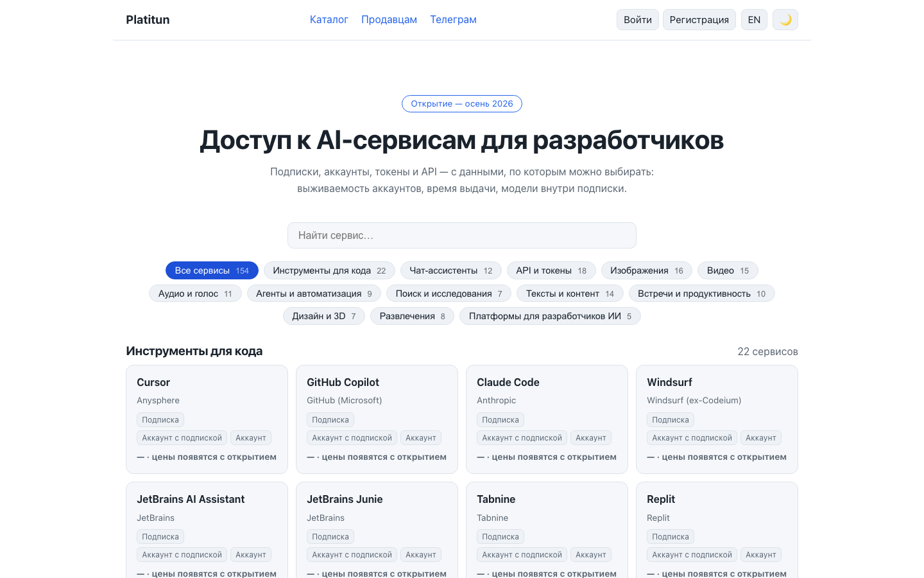The image size is (924, 578).
Task: Open the Каталог navigation link
Action: coord(329,20)
